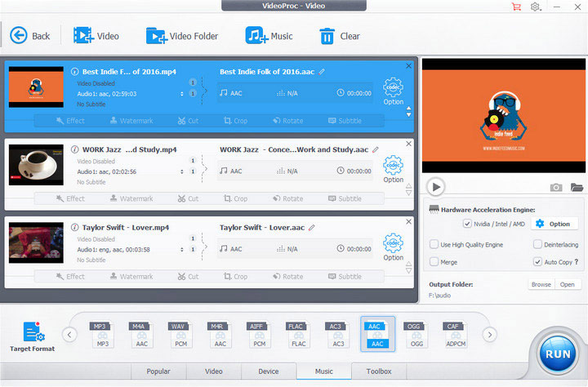Open the shopping cart icon in title bar
This screenshot has height=387, width=588.
click(516, 7)
